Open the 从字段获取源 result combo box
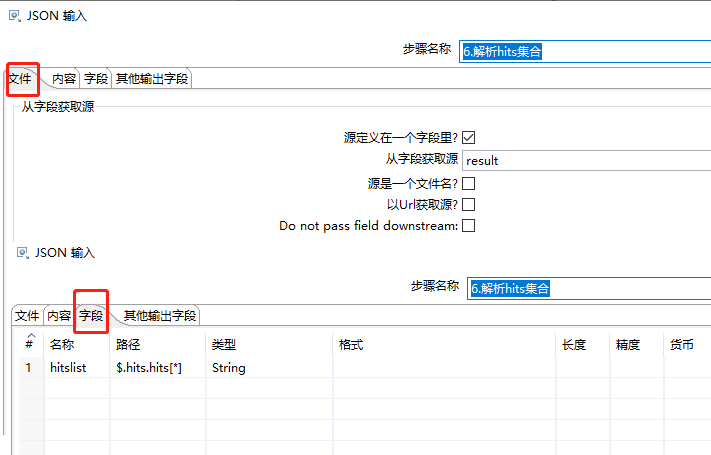Image resolution: width=711 pixels, height=455 pixels. [586, 161]
